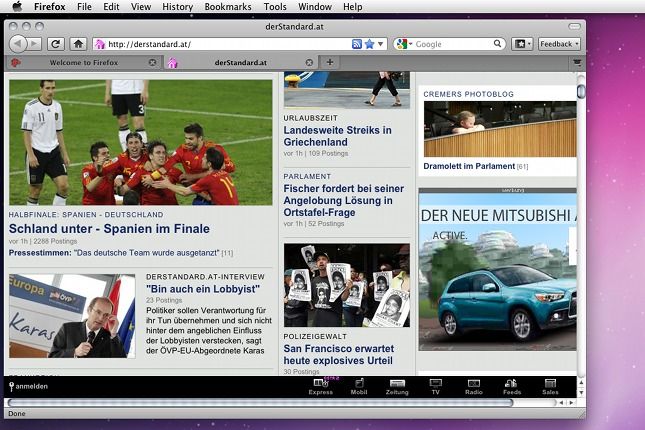The height and width of the screenshot is (430, 645).
Task: Open TV icon in bottom bar
Action: click(435, 387)
